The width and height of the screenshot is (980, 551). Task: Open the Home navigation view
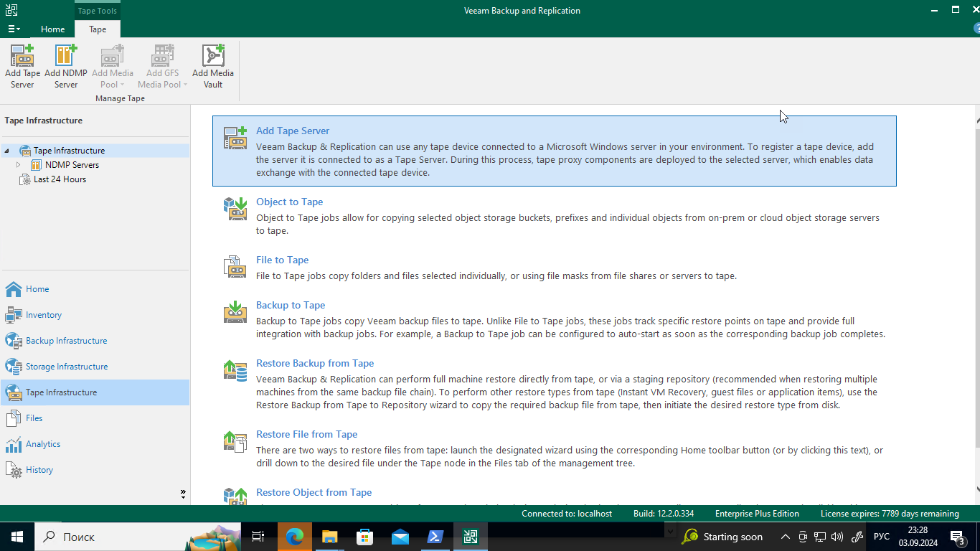pyautogui.click(x=37, y=289)
